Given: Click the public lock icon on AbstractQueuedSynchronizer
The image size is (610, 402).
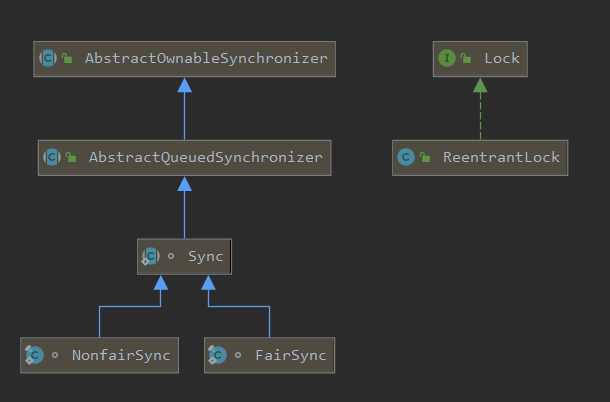Looking at the screenshot, I should [x=71, y=159].
